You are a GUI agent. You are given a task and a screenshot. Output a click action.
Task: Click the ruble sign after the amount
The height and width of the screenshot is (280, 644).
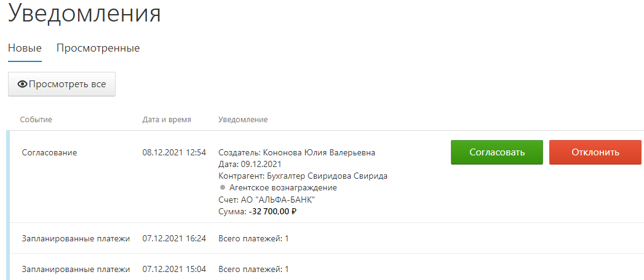(x=294, y=212)
